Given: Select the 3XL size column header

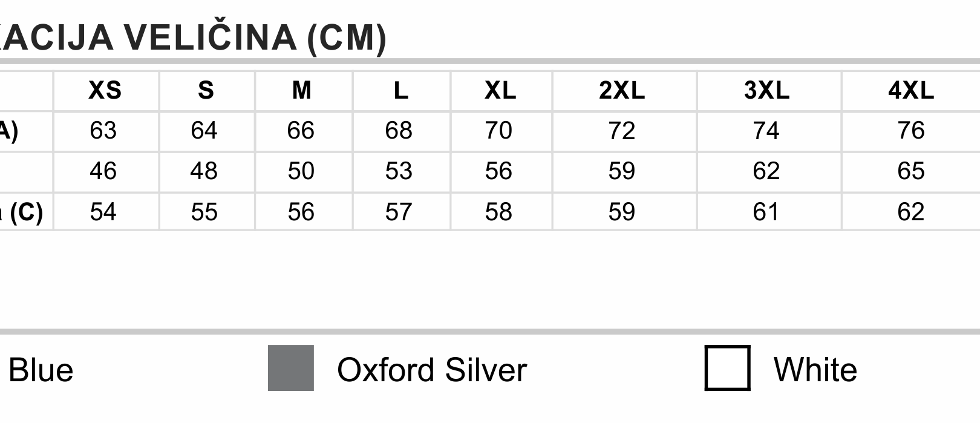Looking at the screenshot, I should (766, 90).
